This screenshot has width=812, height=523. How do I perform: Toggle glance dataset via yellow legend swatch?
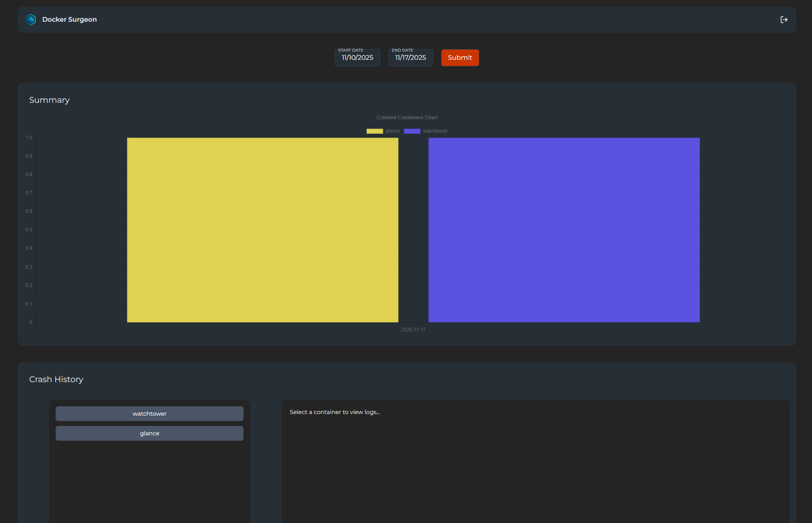374,131
